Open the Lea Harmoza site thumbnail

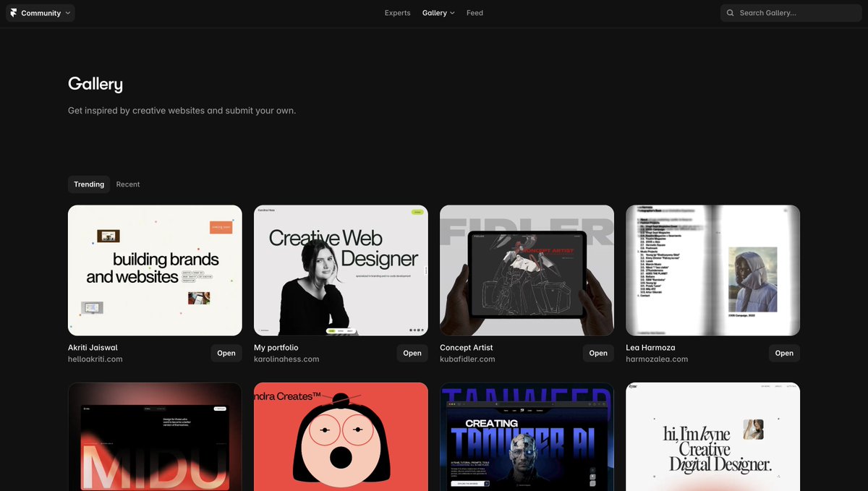click(712, 270)
